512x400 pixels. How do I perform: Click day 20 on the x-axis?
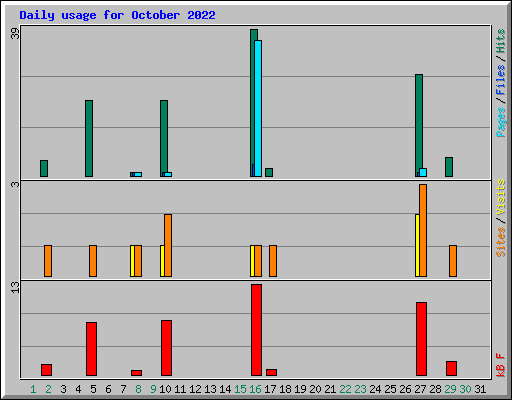pos(315,389)
